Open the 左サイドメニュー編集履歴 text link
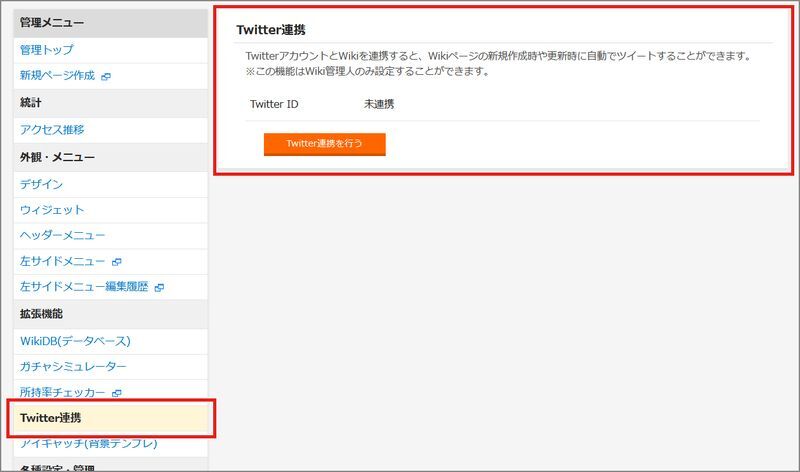 point(83,287)
